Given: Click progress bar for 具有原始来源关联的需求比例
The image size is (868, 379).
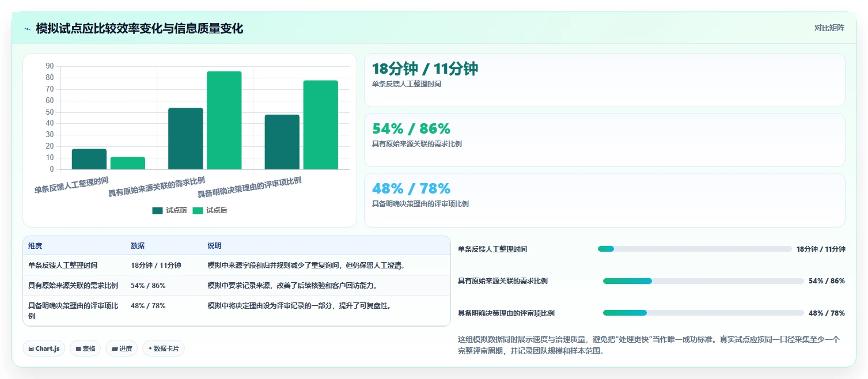Looking at the screenshot, I should pos(703,281).
